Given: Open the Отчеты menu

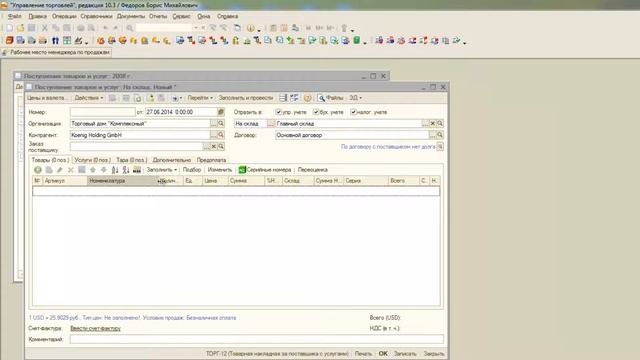Looking at the screenshot, I should pyautogui.click(x=158, y=16).
